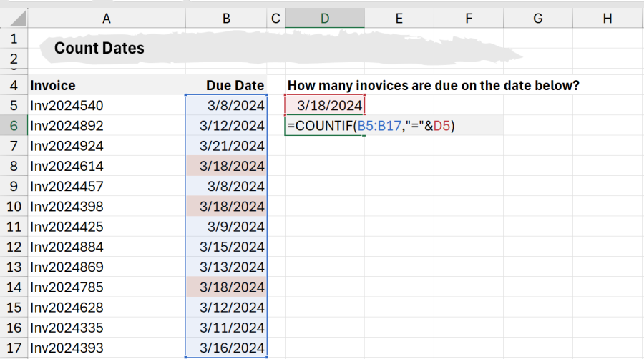Viewport: 644px width, 359px height.
Task: Click due date 3/8/2024 for Inv2024540
Action: [x=226, y=105]
